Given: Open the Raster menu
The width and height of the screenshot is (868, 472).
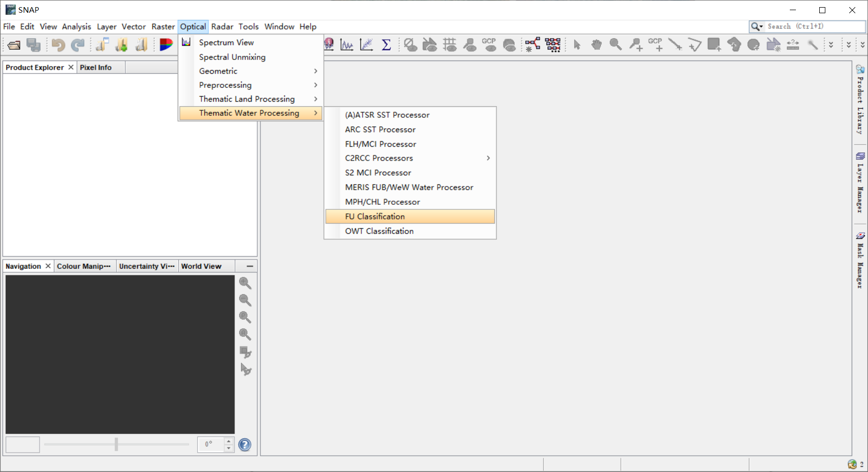Looking at the screenshot, I should 163,26.
